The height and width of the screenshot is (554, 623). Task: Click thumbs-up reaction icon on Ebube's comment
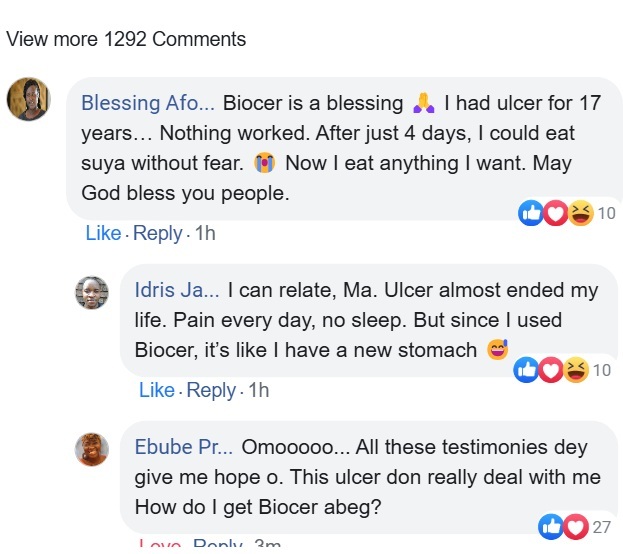coord(551,527)
